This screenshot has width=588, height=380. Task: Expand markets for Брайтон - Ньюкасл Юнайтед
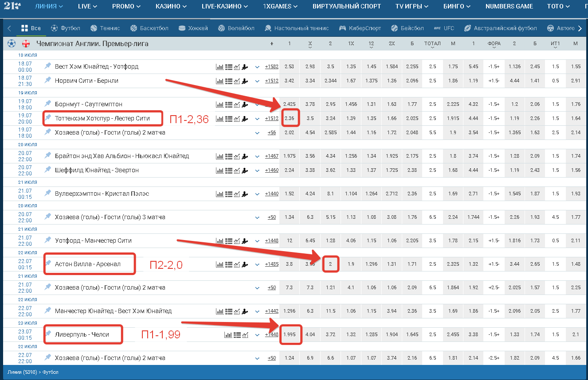point(257,157)
